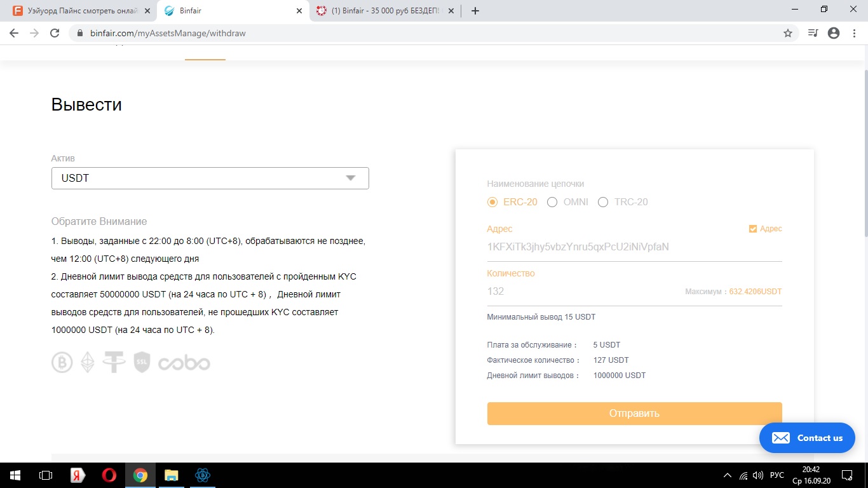Close the active Binfair tab
Screen dimensions: 868x488
(299, 11)
